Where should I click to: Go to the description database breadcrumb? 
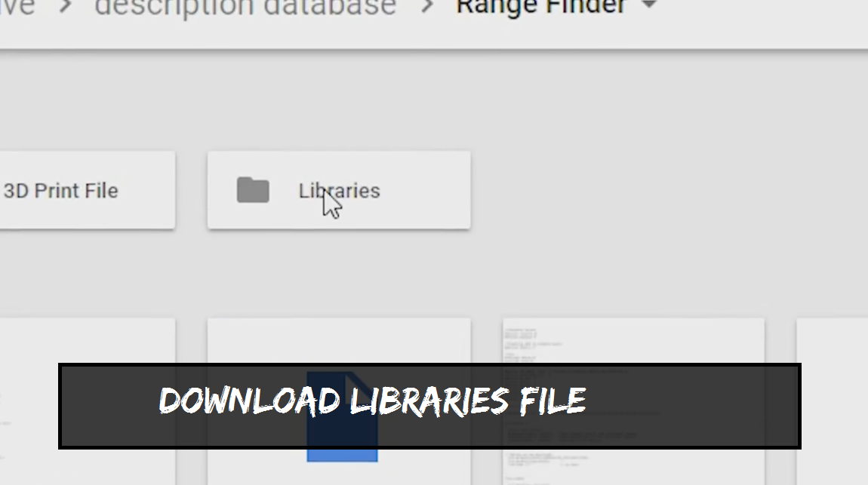(245, 7)
